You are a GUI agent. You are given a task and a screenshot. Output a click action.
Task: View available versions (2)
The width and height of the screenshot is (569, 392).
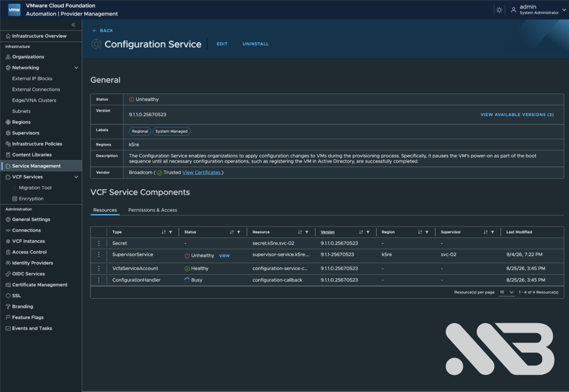517,114
